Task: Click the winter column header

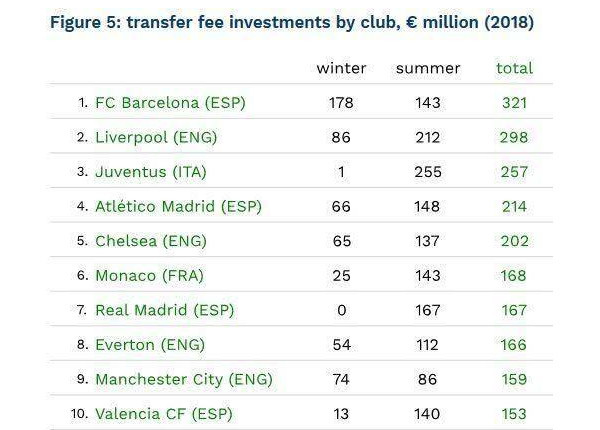Action: [341, 68]
